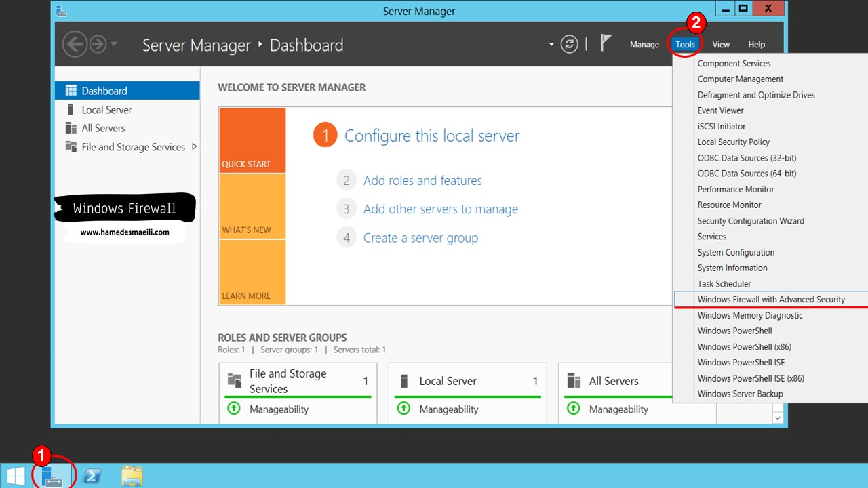
Task: Click the QUICK START tile
Action: click(x=252, y=140)
